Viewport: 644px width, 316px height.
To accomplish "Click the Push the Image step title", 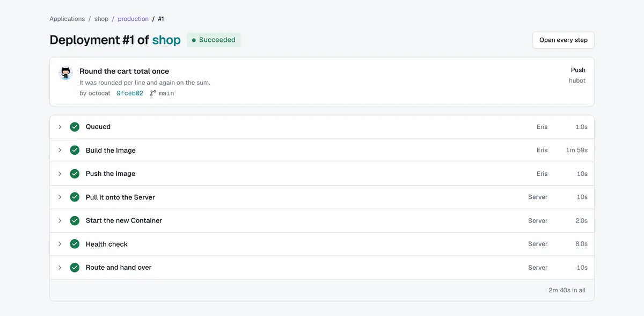I will [x=111, y=174].
